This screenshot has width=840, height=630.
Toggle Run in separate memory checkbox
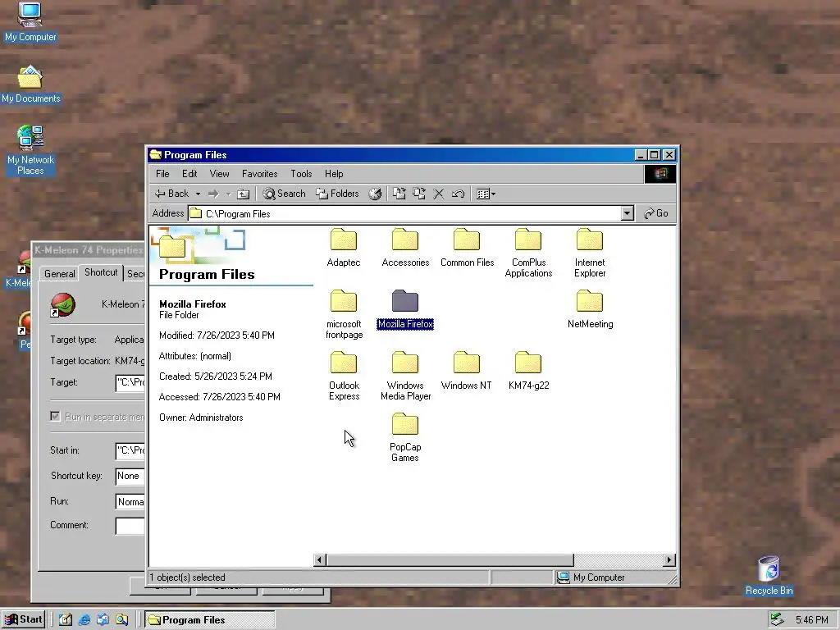coord(55,416)
